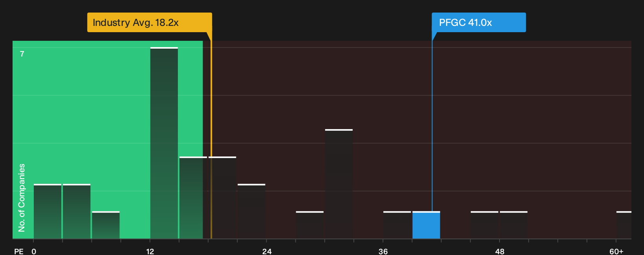Click the first bar at PE 0
The width and height of the screenshot is (644, 255).
[48, 211]
